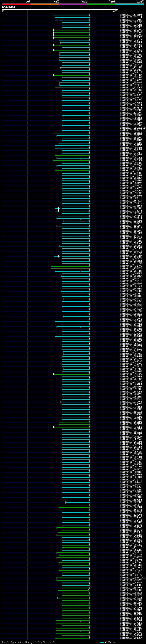
Task: Select the UniRef100_C5YJD3 label
Action: tap(131, 77)
